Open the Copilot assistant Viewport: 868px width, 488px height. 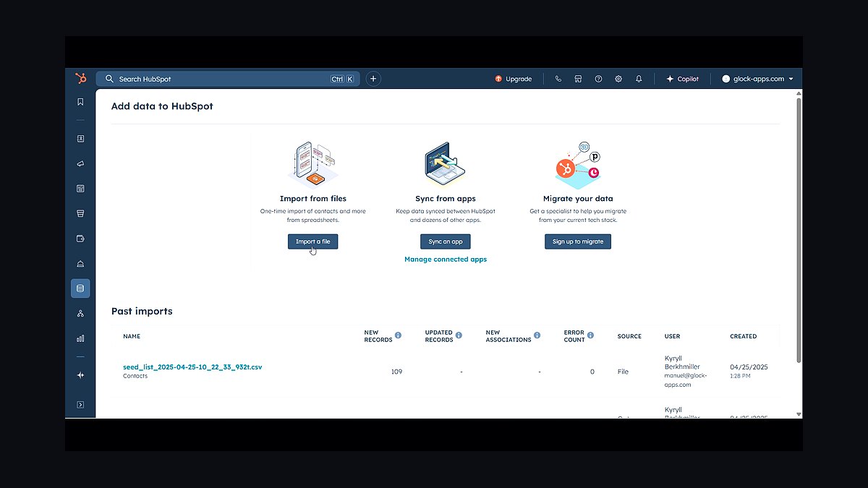pyautogui.click(x=682, y=79)
